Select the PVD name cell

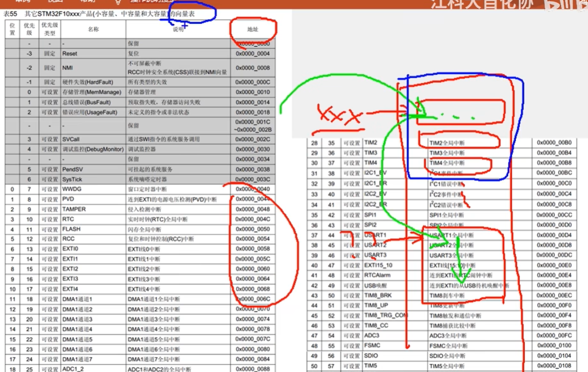[x=93, y=199]
